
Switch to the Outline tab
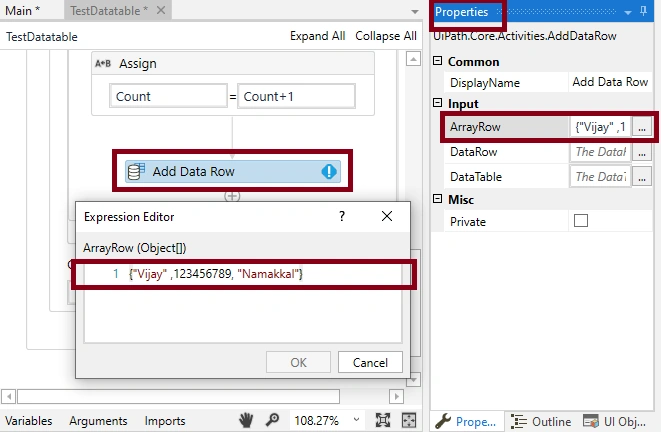click(x=542, y=421)
